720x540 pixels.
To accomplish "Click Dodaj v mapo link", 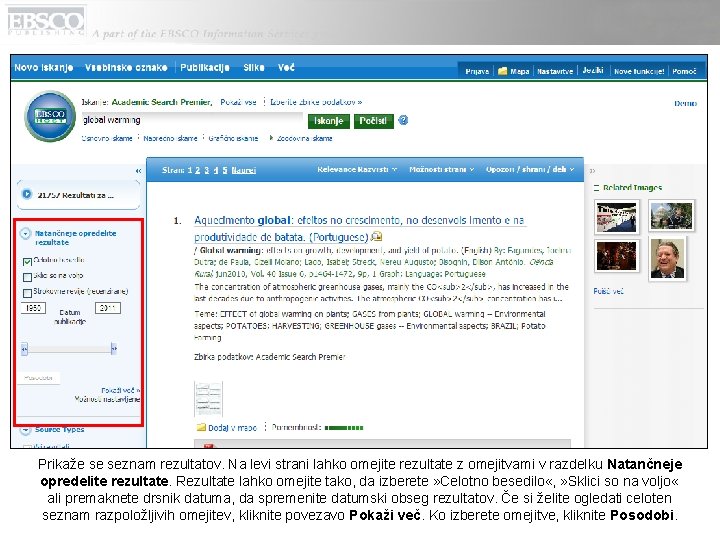I will (x=232, y=428).
